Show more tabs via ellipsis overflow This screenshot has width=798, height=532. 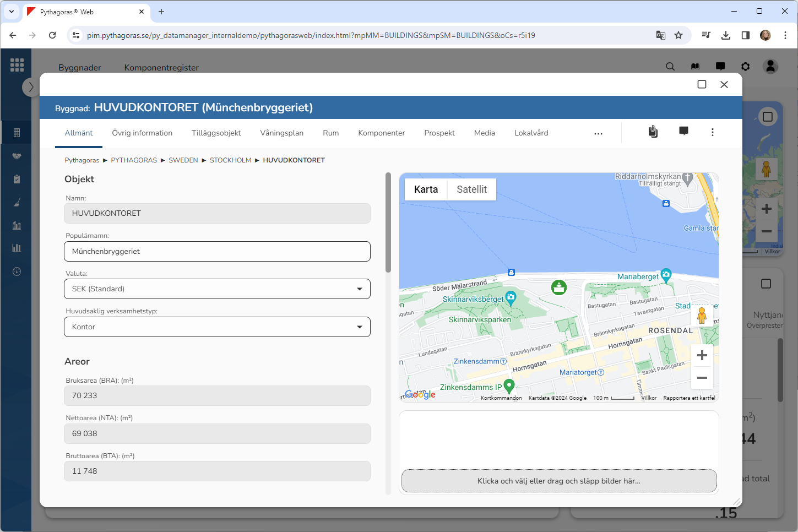click(x=598, y=133)
